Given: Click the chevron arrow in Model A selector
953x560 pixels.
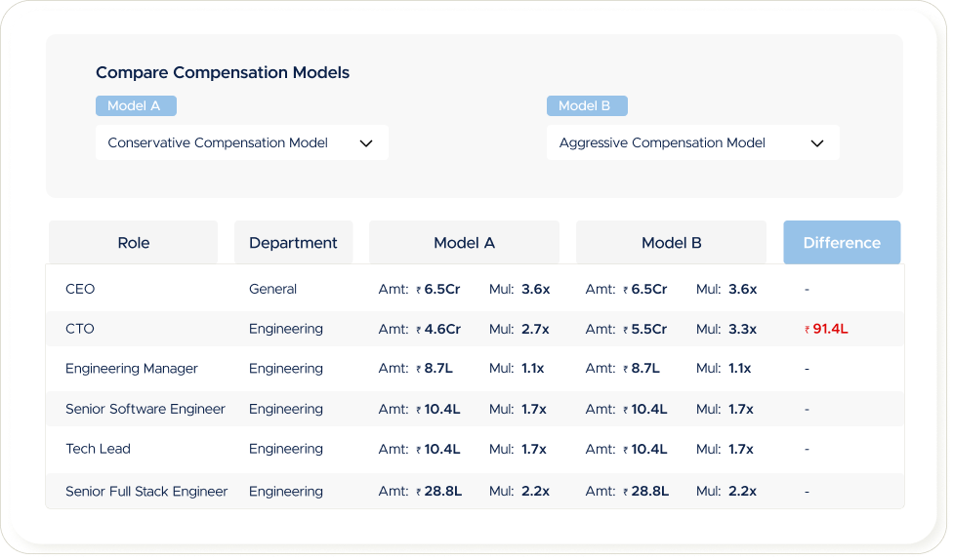Looking at the screenshot, I should (366, 143).
